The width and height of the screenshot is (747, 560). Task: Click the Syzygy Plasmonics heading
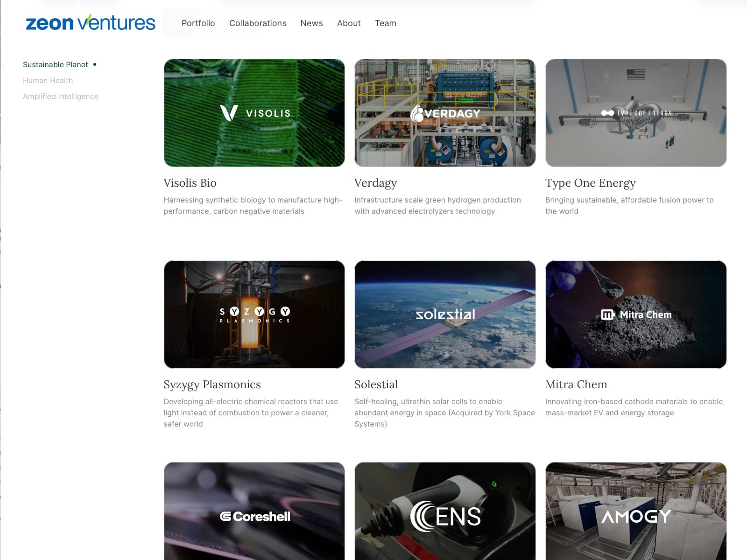click(x=212, y=385)
